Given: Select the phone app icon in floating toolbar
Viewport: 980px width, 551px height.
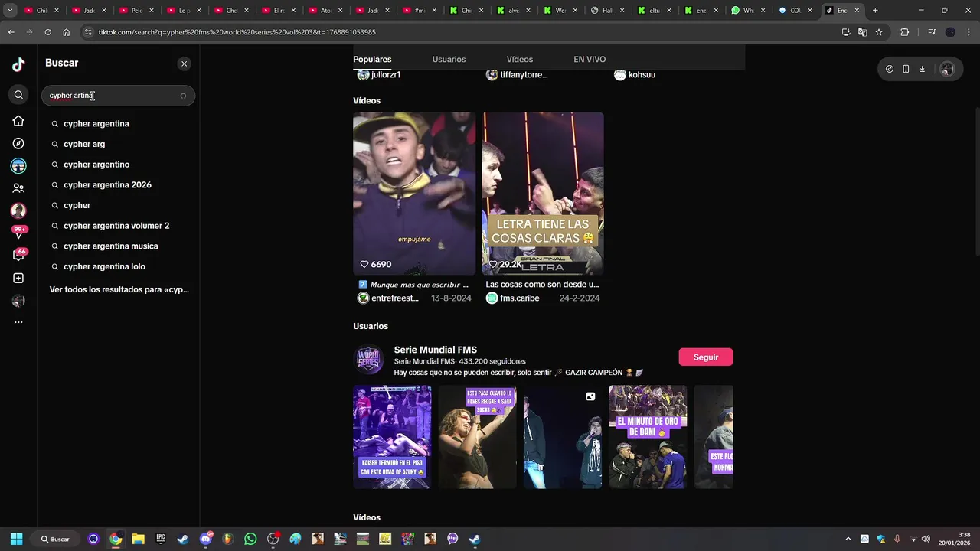Looking at the screenshot, I should [906, 69].
